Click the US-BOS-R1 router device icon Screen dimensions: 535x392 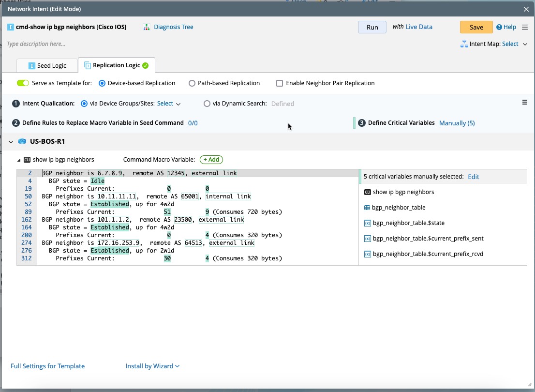22,142
